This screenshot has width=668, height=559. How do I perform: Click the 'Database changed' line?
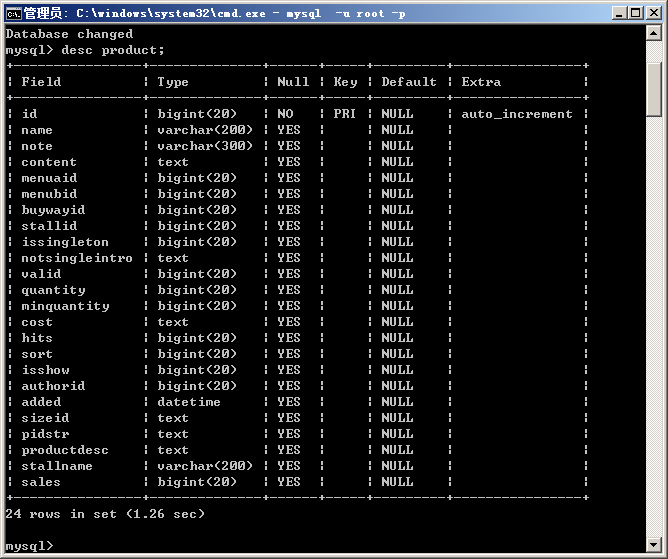(69, 34)
